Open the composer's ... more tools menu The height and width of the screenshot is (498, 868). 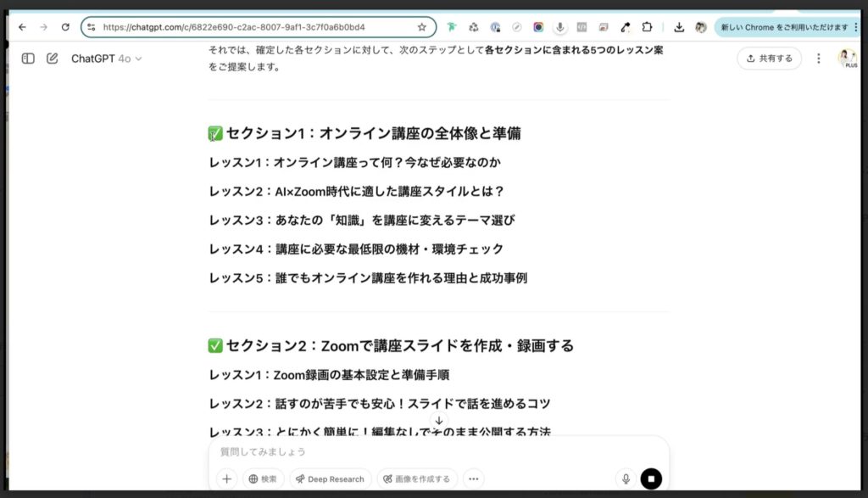473,478
